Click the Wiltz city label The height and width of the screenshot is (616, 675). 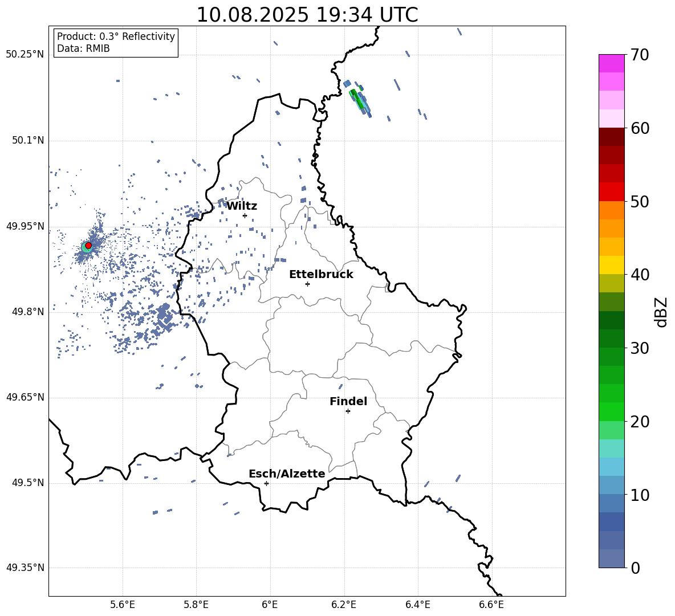point(242,206)
